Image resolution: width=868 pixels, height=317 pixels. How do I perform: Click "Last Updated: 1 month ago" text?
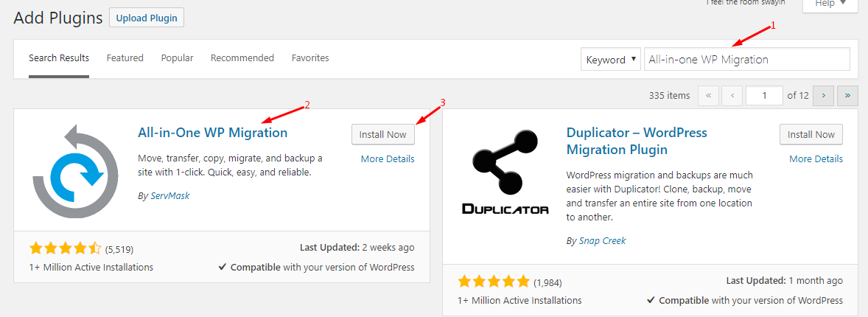(784, 281)
